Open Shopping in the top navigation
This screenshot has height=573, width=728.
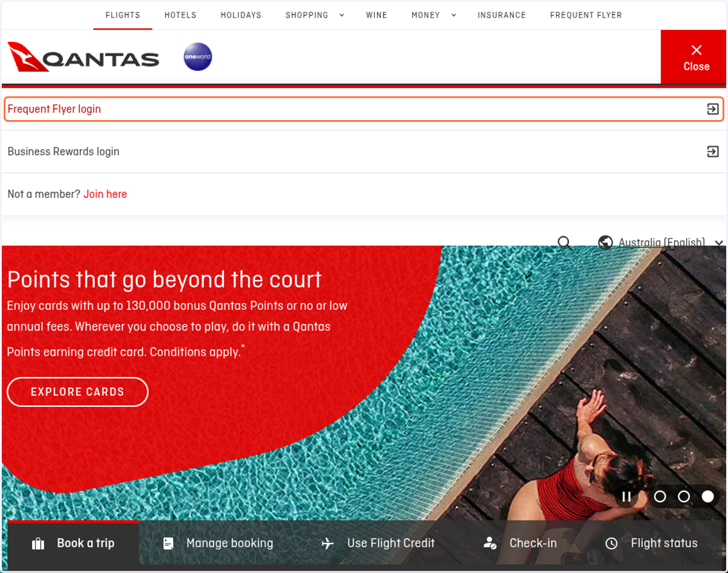click(x=307, y=15)
